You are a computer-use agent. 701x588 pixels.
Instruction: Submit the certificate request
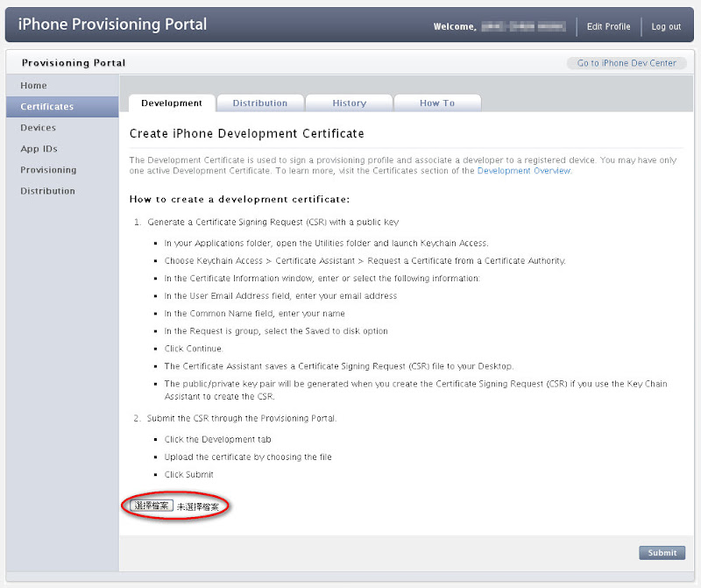pyautogui.click(x=662, y=553)
